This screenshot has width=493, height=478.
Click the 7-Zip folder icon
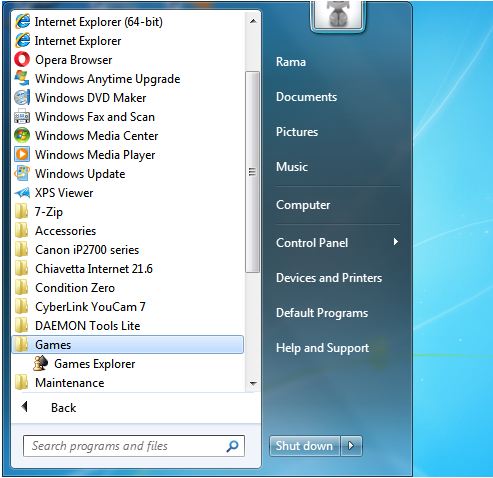pos(22,212)
